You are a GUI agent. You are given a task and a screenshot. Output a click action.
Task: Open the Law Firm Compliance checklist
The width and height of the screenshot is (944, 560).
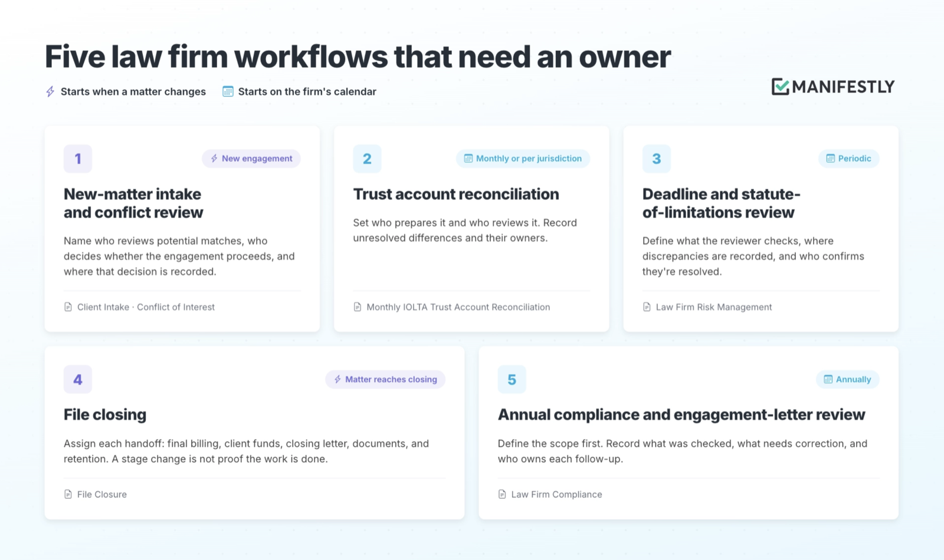pos(556,495)
